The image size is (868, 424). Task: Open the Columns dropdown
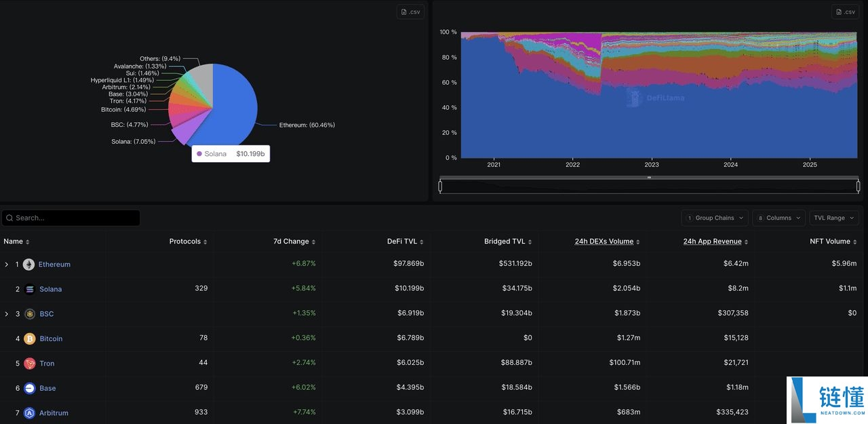click(x=778, y=218)
